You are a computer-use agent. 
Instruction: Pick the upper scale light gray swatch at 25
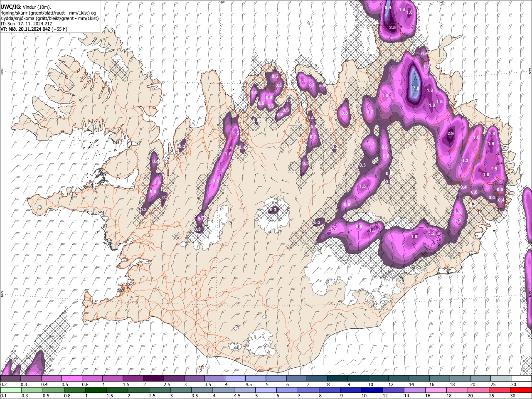pyautogui.click(x=501, y=379)
